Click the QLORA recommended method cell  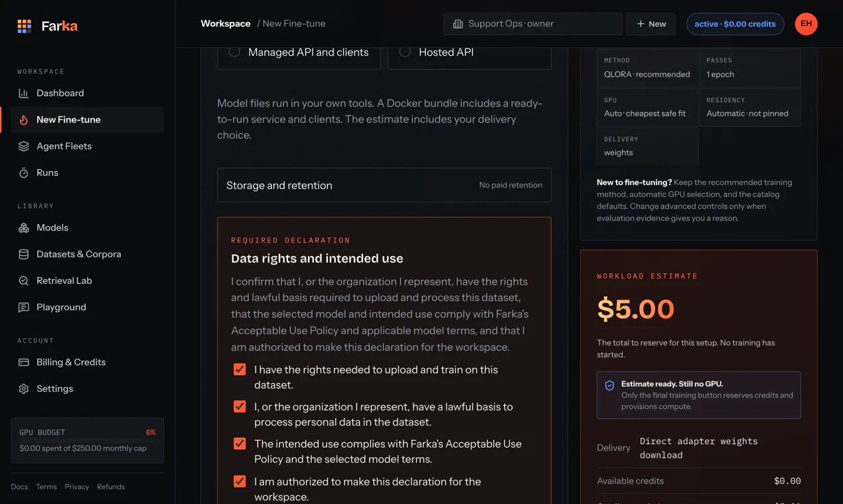pos(647,68)
